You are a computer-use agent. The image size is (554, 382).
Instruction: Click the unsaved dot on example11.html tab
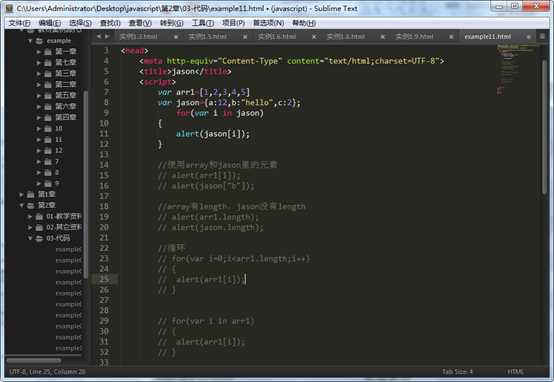[x=529, y=37]
